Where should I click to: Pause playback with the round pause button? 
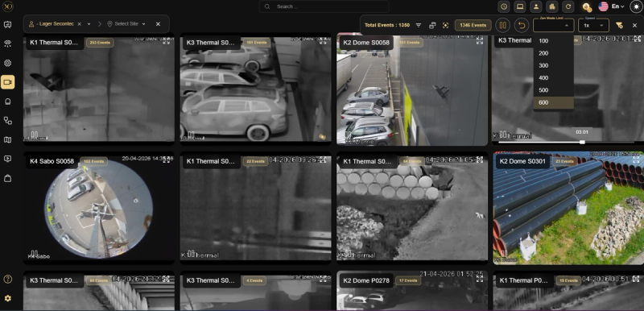502,26
